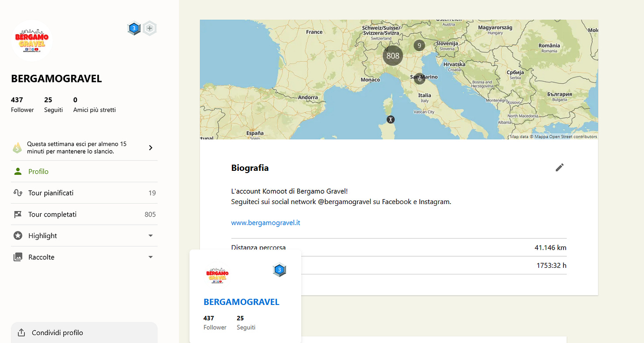Click the BERGAMOGRAVEL sidebar heading

coord(57,79)
